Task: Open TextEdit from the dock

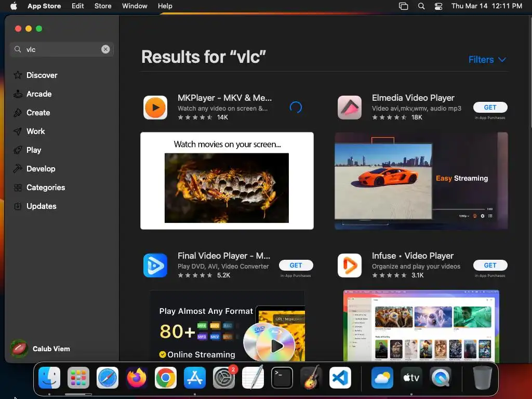Action: click(253, 377)
